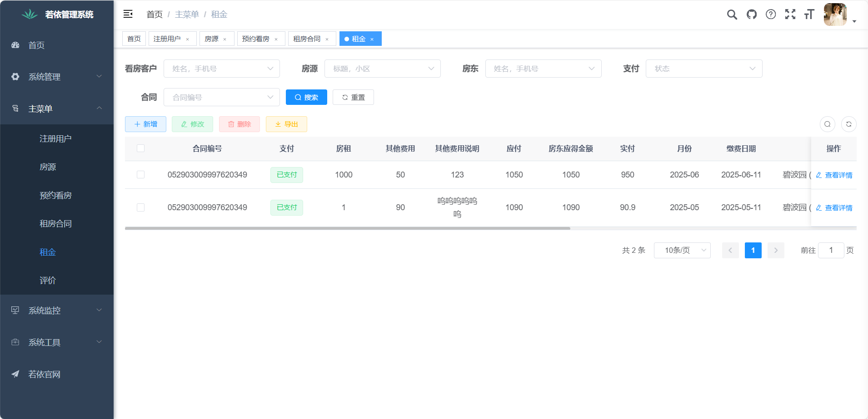Click the RuoYi logo in the sidebar
The width and height of the screenshot is (868, 419).
(30, 15)
